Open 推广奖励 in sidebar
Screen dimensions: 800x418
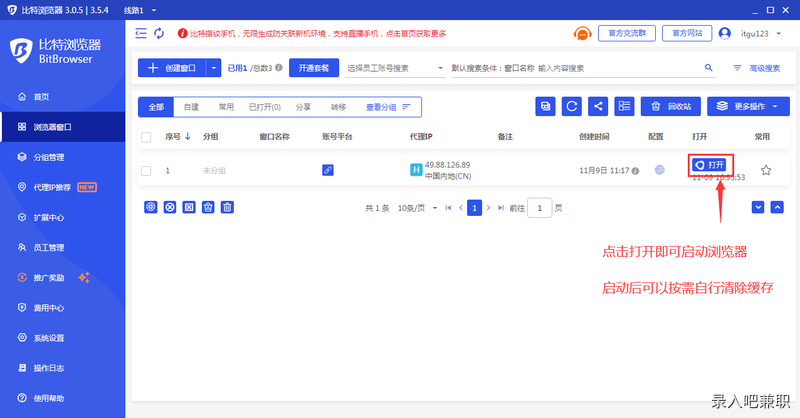pyautogui.click(x=62, y=278)
